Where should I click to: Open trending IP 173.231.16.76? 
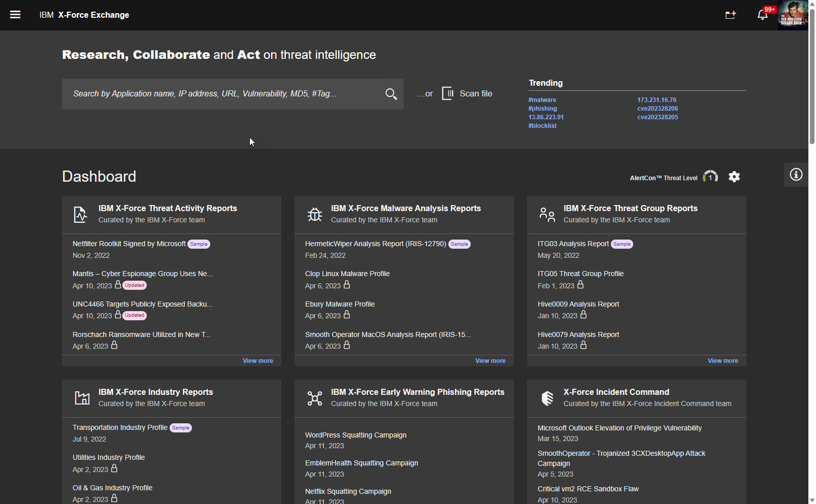coord(657,100)
